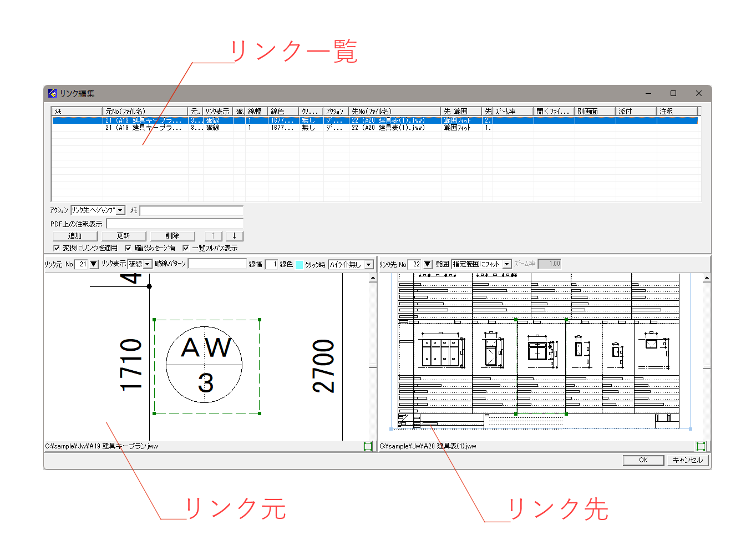Click the cyan 線色 color swatch
The width and height of the screenshot is (756, 555).
click(298, 264)
